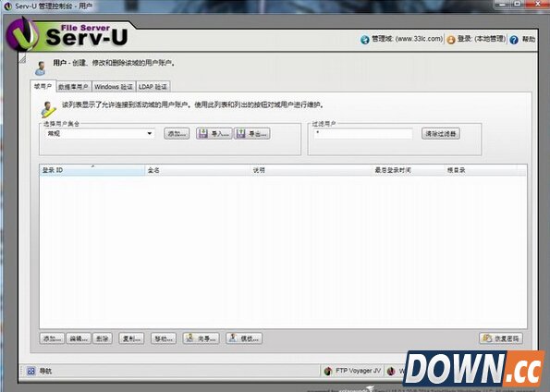This screenshot has height=392, width=550.
Task: Click the 移动... button
Action: click(x=164, y=338)
